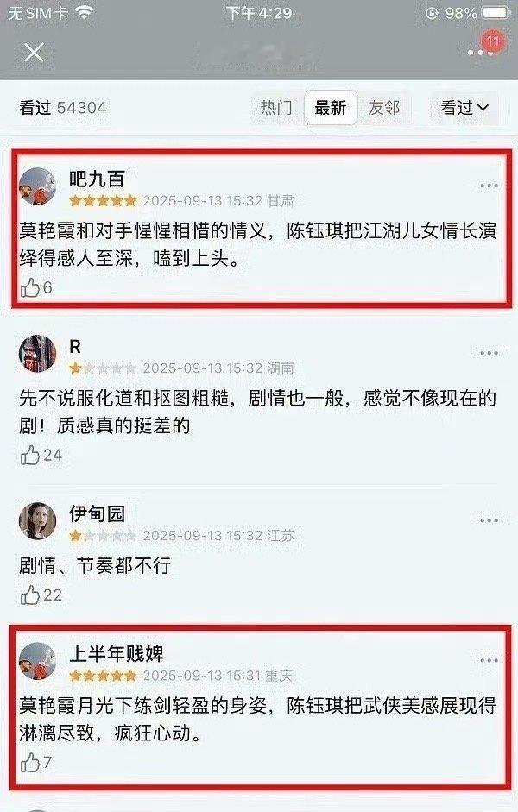View 伊甸园's avatar profile picture
518x812 pixels.
click(37, 521)
